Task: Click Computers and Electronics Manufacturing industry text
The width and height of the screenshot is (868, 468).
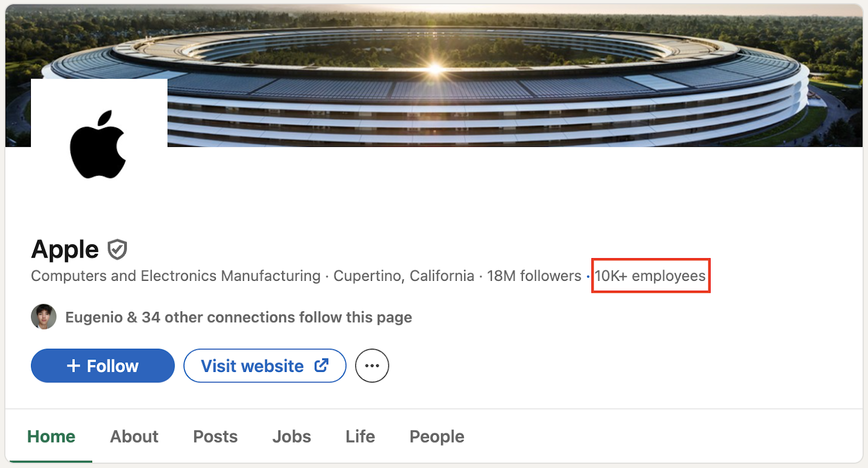Action: (176, 276)
